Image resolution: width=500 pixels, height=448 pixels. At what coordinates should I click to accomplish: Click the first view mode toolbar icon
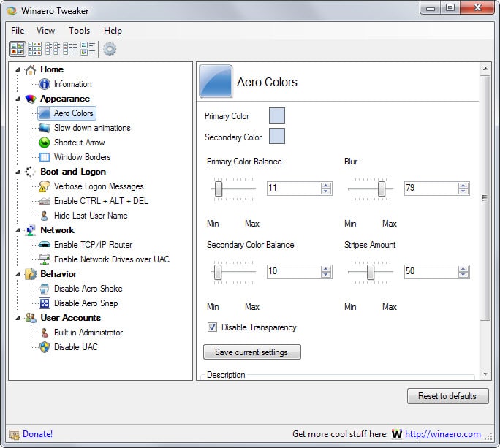[17, 49]
